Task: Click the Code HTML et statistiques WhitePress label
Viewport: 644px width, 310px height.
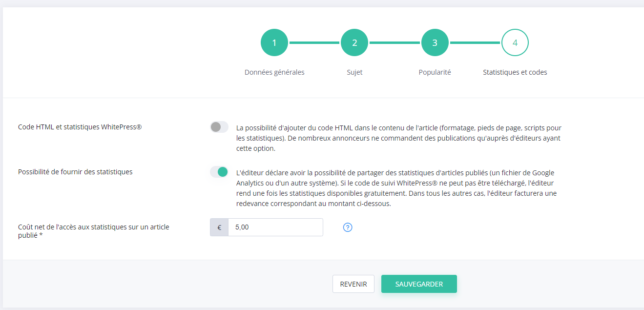Action: pos(80,127)
